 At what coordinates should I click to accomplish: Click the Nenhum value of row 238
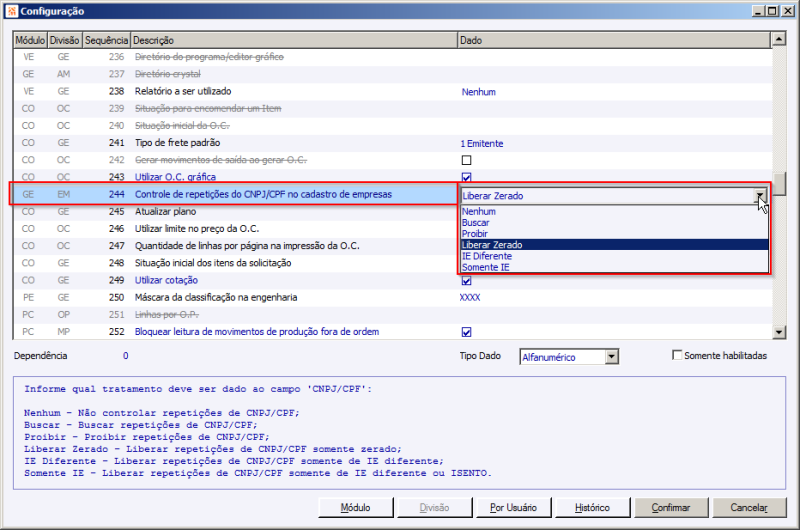click(479, 92)
